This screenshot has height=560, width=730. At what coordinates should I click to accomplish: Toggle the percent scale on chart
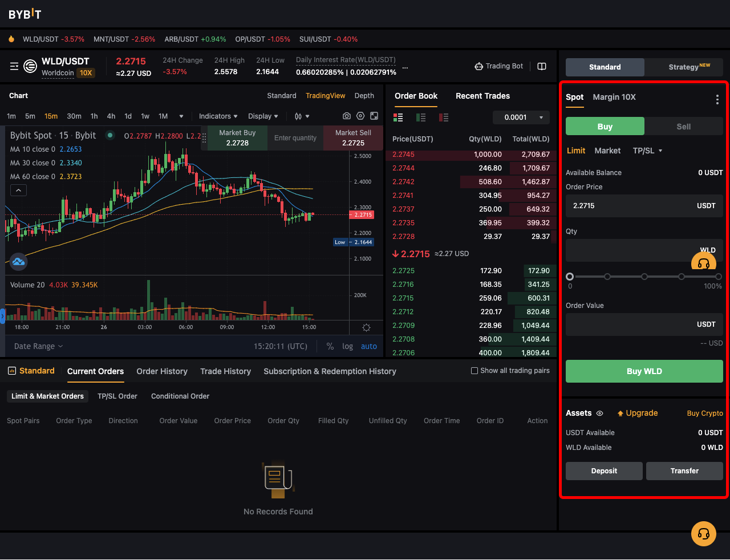330,346
